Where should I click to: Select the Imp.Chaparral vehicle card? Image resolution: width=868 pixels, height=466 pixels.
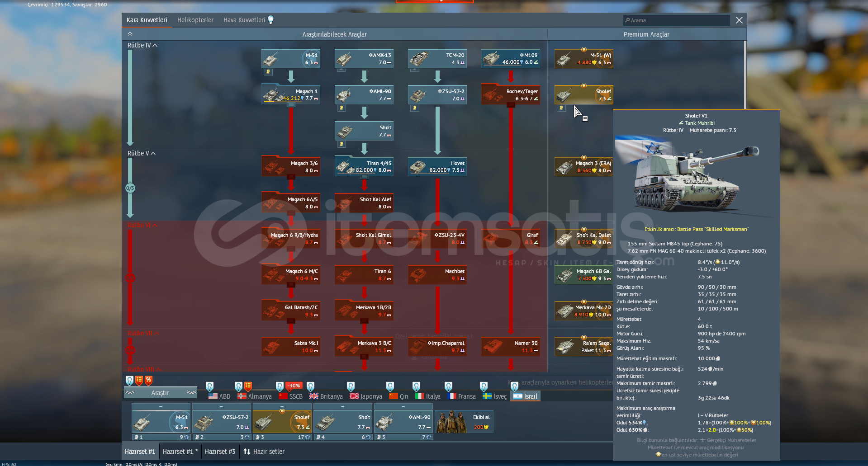[437, 347]
